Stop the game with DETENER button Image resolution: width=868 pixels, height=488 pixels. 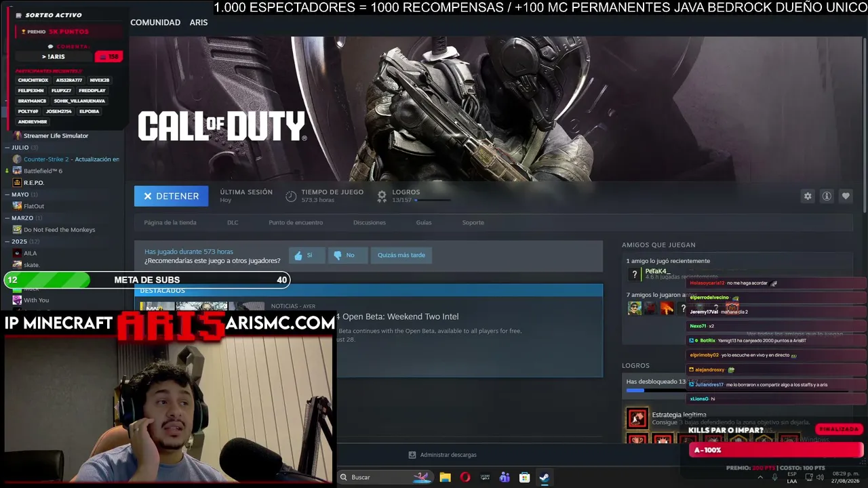point(171,196)
